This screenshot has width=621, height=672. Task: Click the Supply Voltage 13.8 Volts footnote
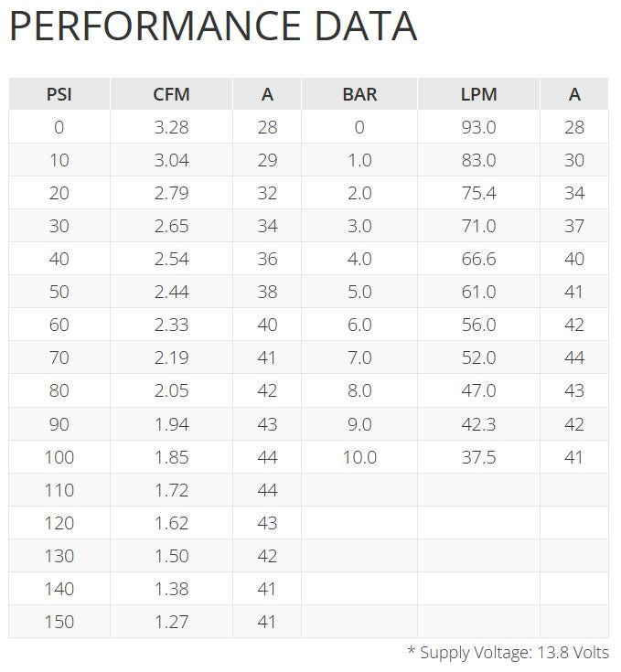click(x=508, y=653)
